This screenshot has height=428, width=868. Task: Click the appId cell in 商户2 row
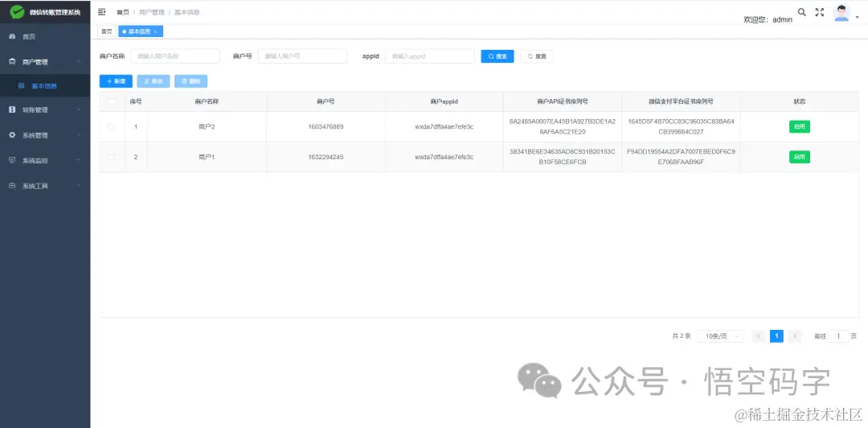(x=444, y=126)
